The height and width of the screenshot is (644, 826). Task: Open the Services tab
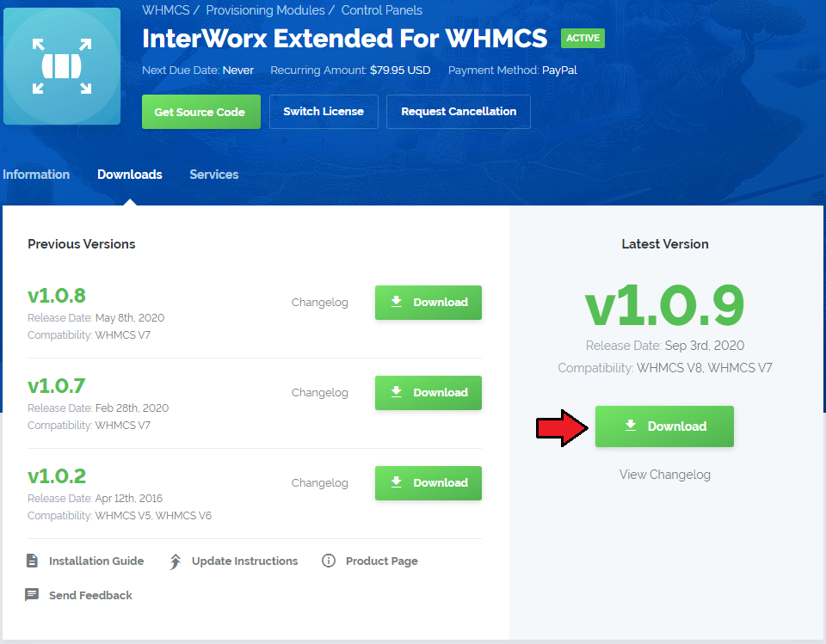[214, 175]
